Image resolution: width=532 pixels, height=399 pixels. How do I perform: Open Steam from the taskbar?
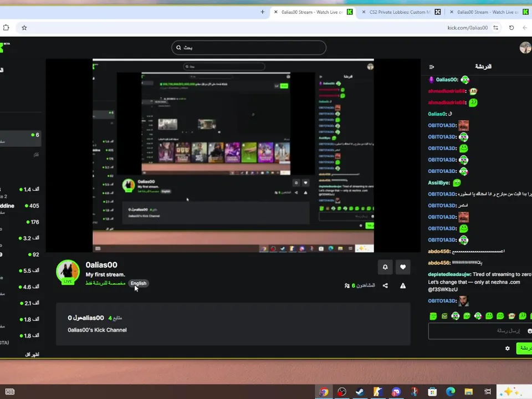tap(360, 392)
